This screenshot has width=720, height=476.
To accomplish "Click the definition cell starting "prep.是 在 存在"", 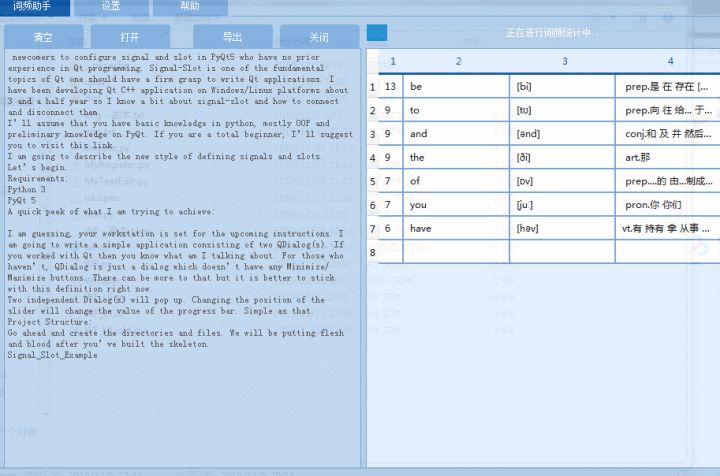I will point(668,86).
